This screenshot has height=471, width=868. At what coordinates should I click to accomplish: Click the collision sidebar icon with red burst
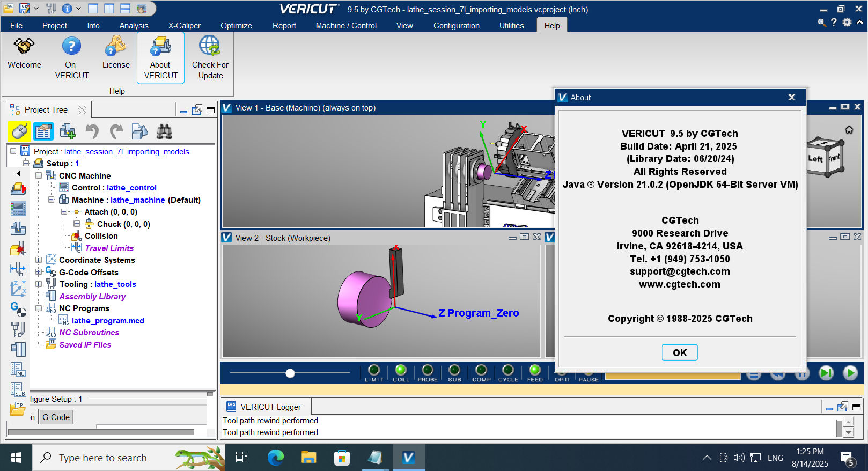(18, 248)
